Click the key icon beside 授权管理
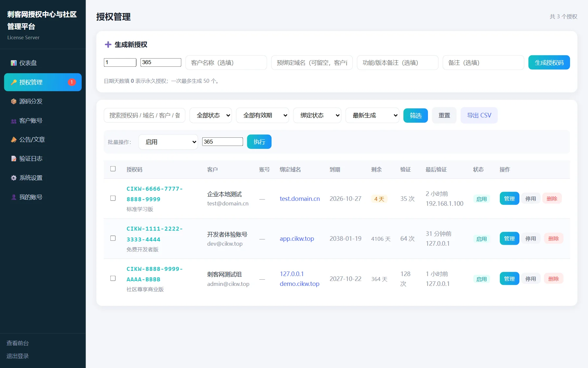This screenshot has width=588, height=368. tap(13, 82)
